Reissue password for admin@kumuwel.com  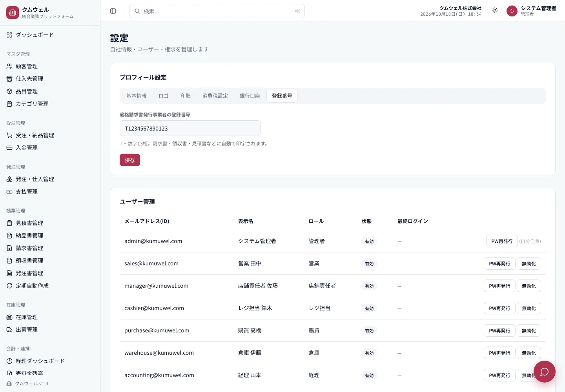502,241
